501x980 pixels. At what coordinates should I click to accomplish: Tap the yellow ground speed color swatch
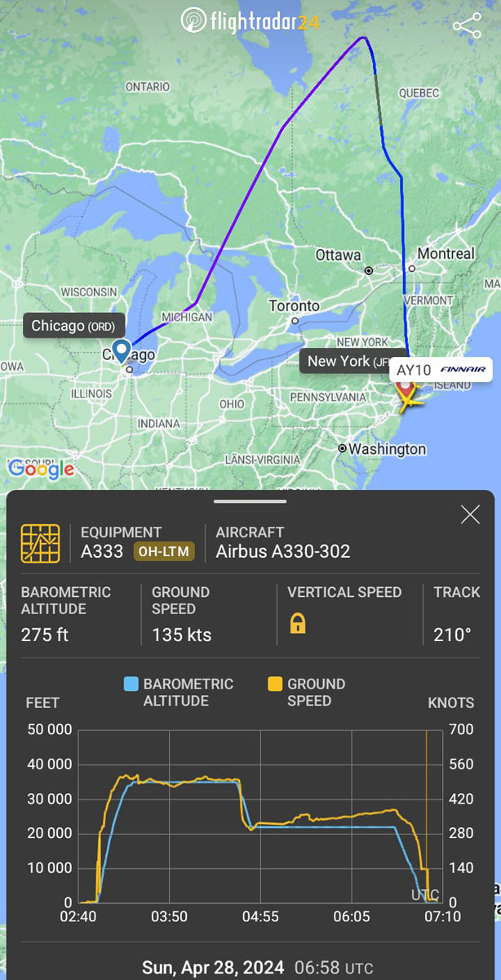tap(275, 684)
